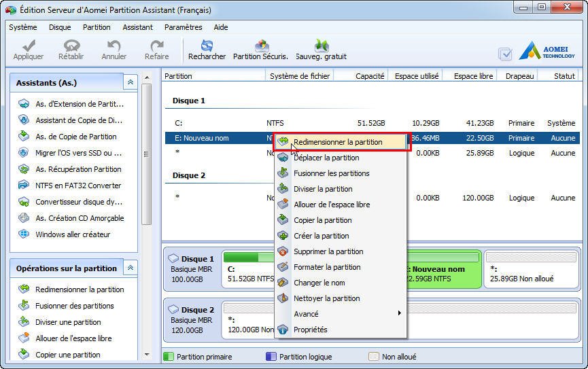
Task: Open the Aide menu
Action: (x=221, y=27)
